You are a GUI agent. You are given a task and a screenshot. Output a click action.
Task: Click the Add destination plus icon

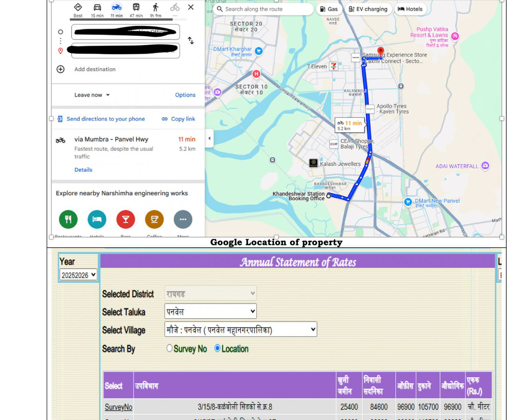[60, 69]
